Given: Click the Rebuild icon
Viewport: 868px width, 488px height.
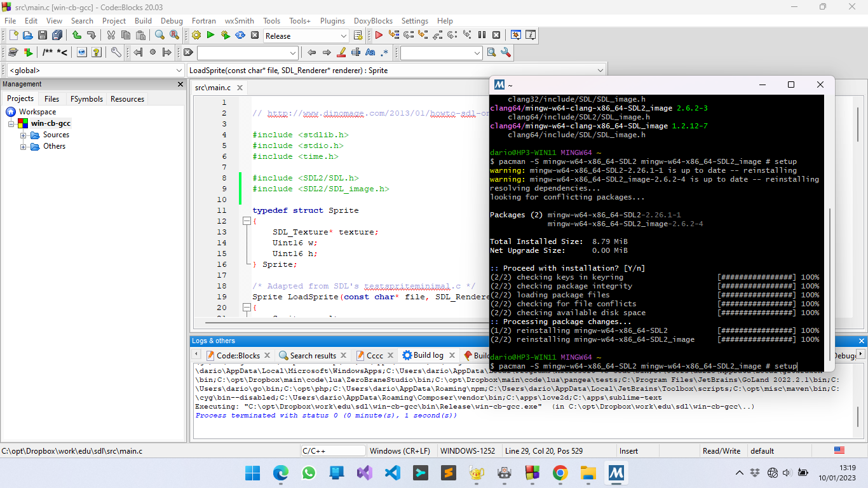Looking at the screenshot, I should coord(240,36).
